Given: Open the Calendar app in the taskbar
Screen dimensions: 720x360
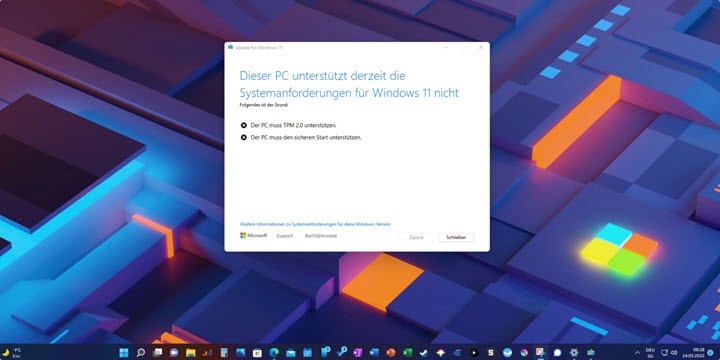Looking at the screenshot, I should click(x=307, y=353).
